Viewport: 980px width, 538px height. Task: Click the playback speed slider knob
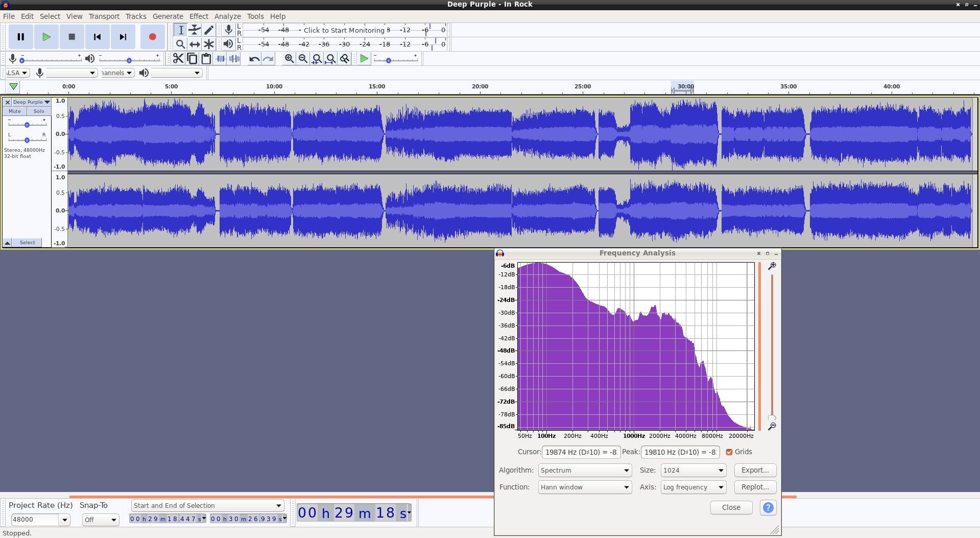pyautogui.click(x=389, y=60)
